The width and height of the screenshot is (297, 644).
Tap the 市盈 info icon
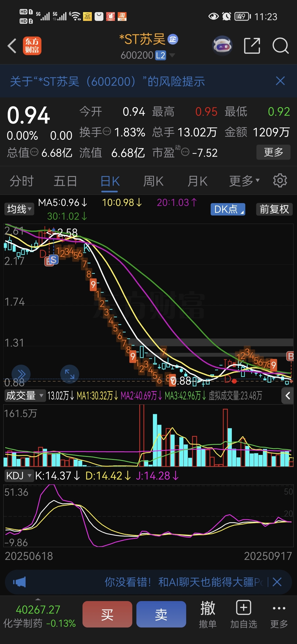(185, 152)
